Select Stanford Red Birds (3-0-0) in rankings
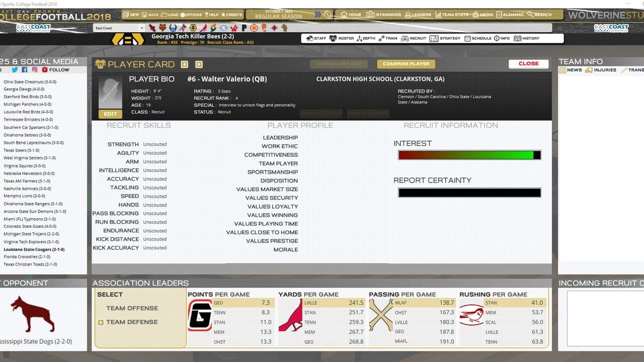This screenshot has width=644, height=362. tap(28, 97)
